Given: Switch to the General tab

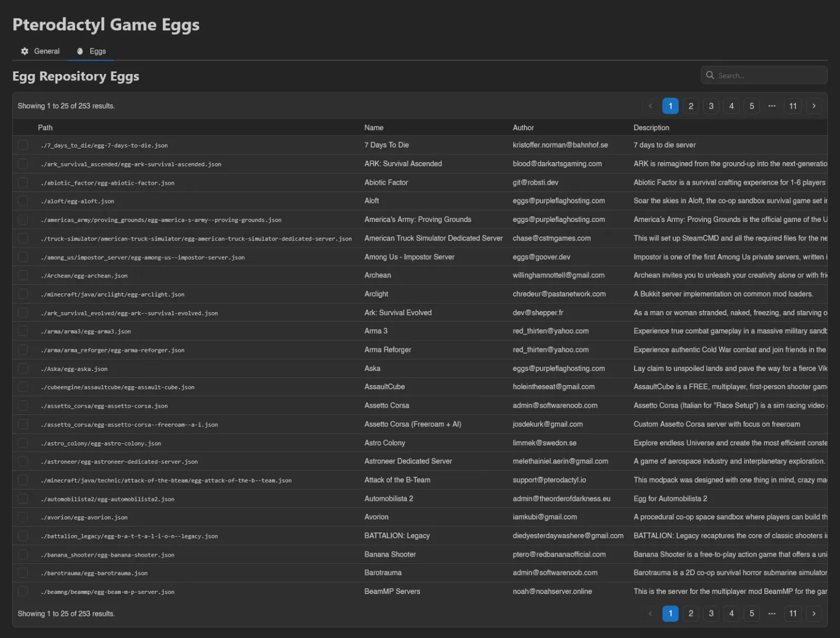Looking at the screenshot, I should pos(40,51).
